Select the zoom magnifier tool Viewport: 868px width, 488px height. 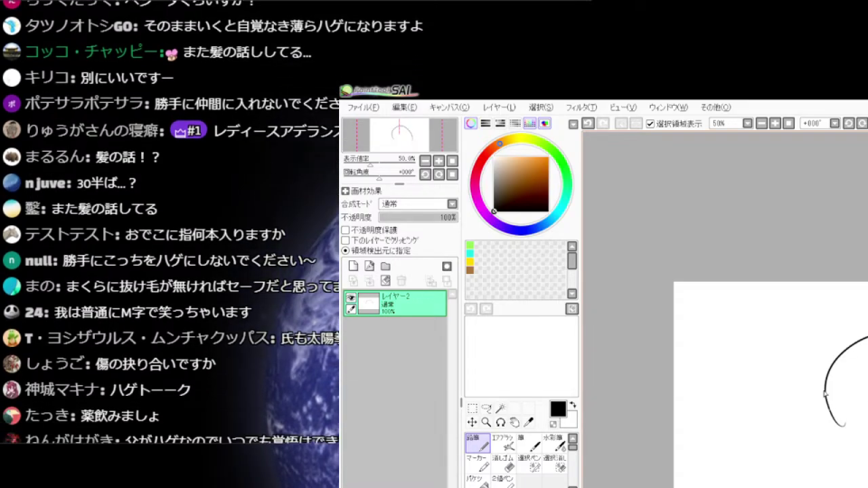tap(486, 422)
